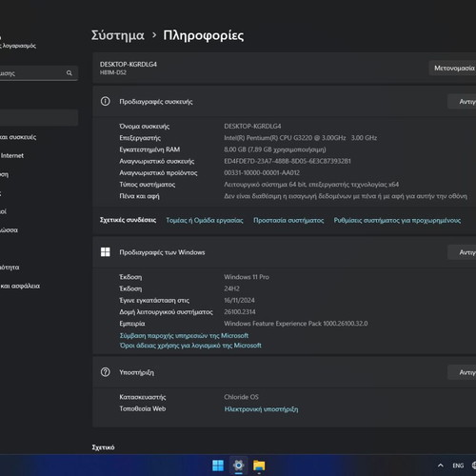Image resolution: width=476 pixels, height=476 pixels.
Task: Open Ρυθμίσεις συστήματος για προχωρημένους link
Action: 397,220
